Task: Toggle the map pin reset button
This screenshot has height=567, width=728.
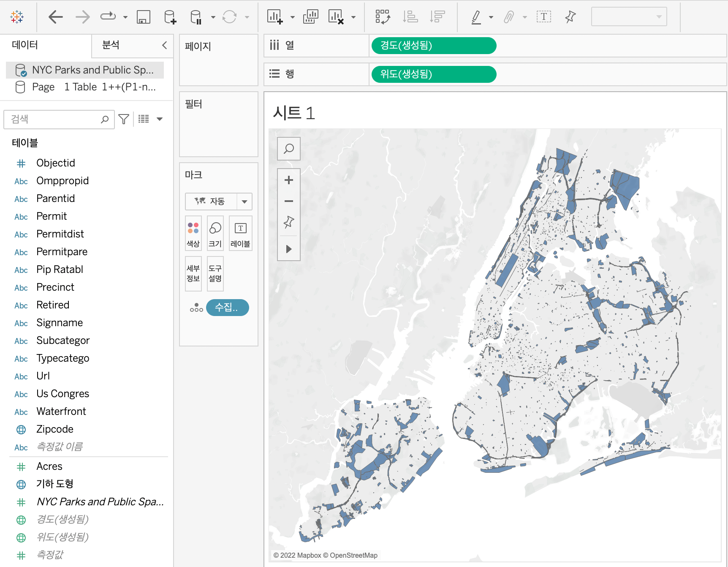Action: 289,222
